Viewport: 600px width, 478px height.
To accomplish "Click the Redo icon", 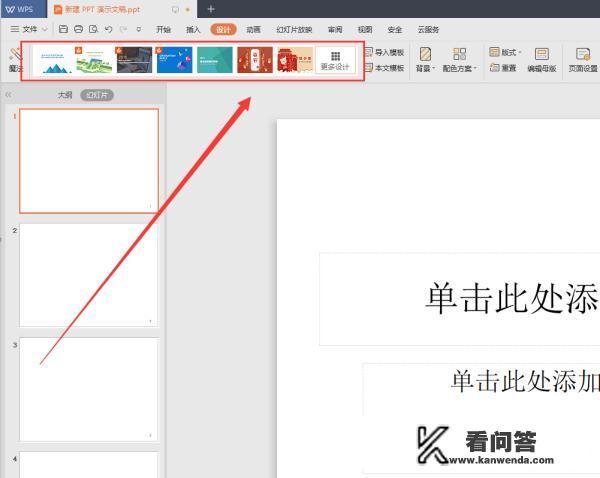I will coord(123,29).
